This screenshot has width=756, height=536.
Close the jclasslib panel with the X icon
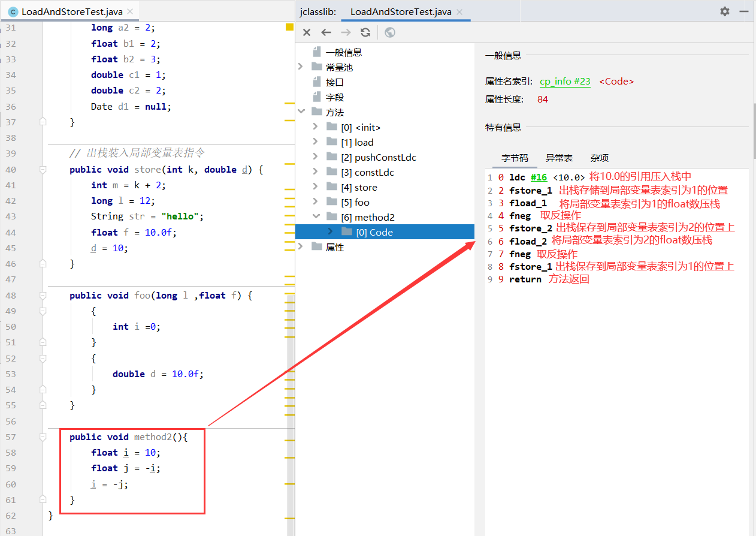pyautogui.click(x=307, y=32)
